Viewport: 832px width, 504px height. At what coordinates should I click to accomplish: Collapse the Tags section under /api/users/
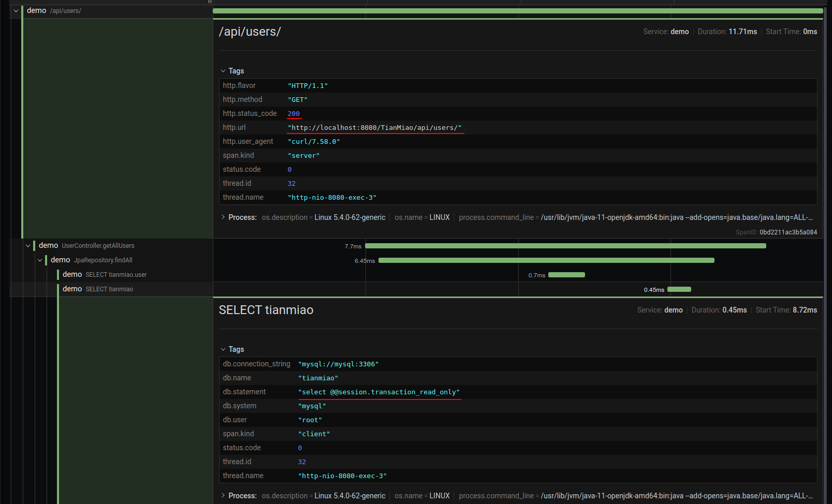coord(232,71)
